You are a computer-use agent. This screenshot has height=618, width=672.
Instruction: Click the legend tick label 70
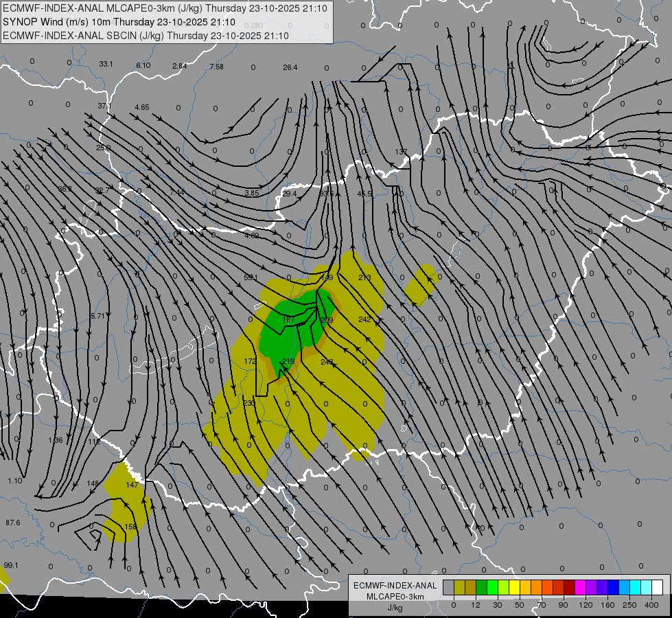542,605
